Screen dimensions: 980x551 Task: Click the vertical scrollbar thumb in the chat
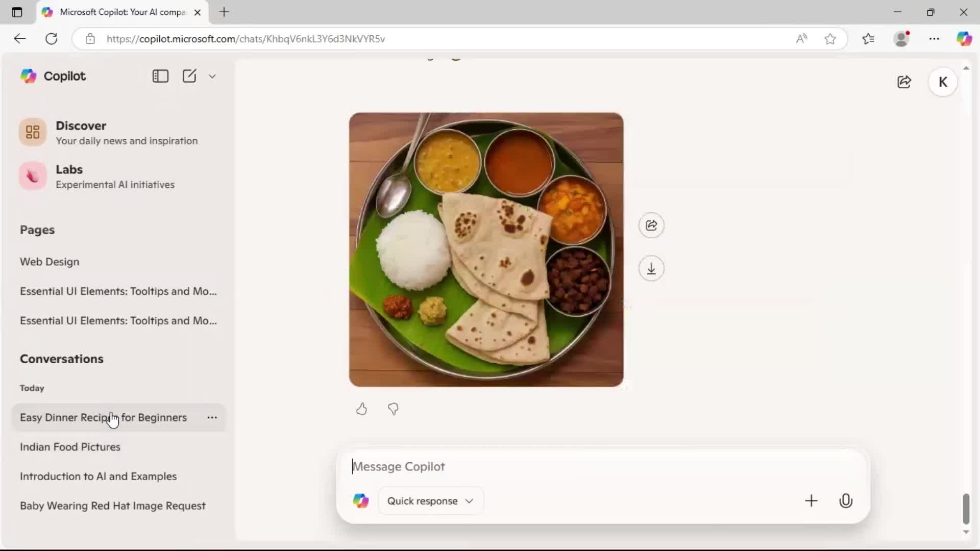[966, 509]
